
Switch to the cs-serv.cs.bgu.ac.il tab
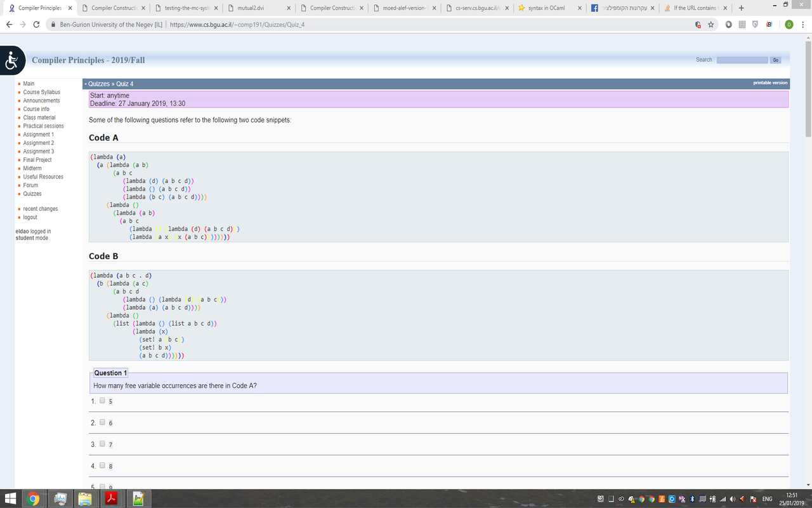[x=477, y=8]
